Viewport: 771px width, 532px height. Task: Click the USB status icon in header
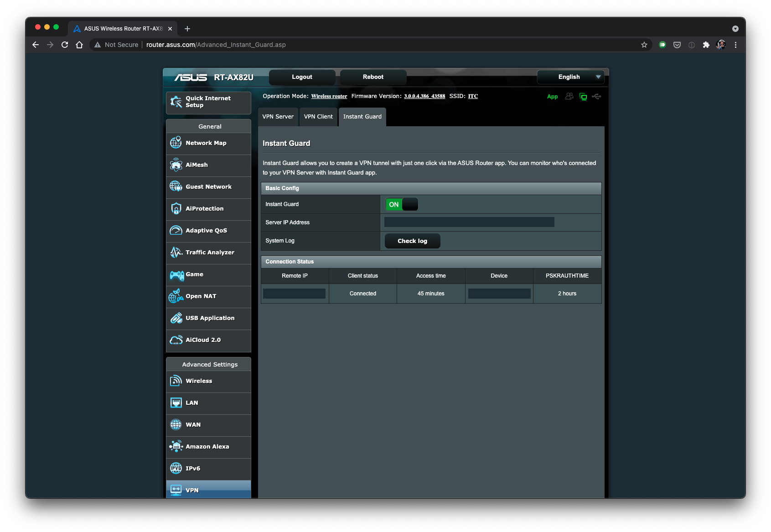click(596, 96)
